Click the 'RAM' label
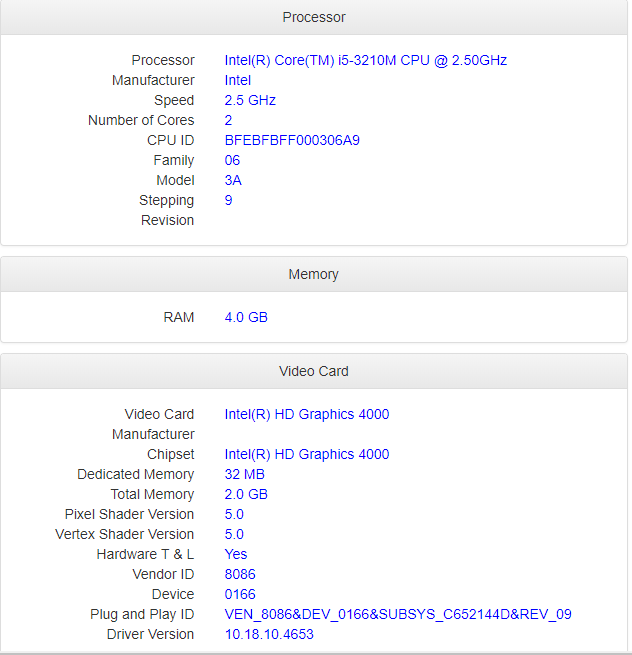632x655 pixels. point(179,317)
